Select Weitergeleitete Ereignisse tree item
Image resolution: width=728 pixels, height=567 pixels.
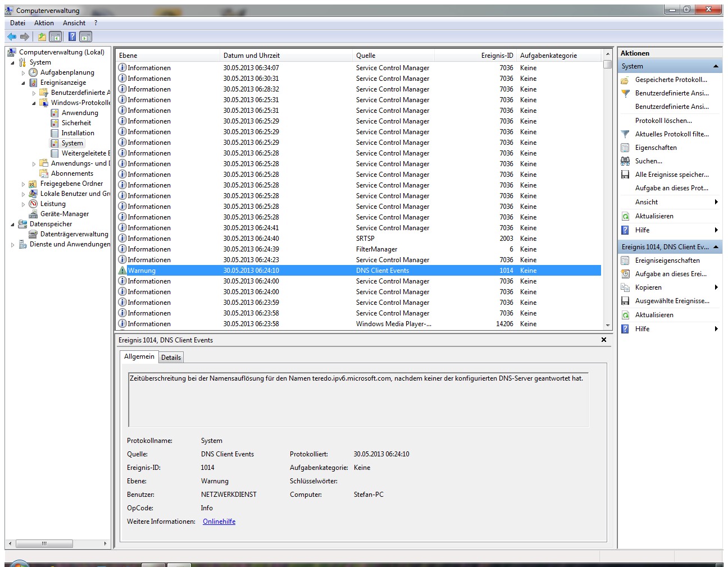coord(85,153)
